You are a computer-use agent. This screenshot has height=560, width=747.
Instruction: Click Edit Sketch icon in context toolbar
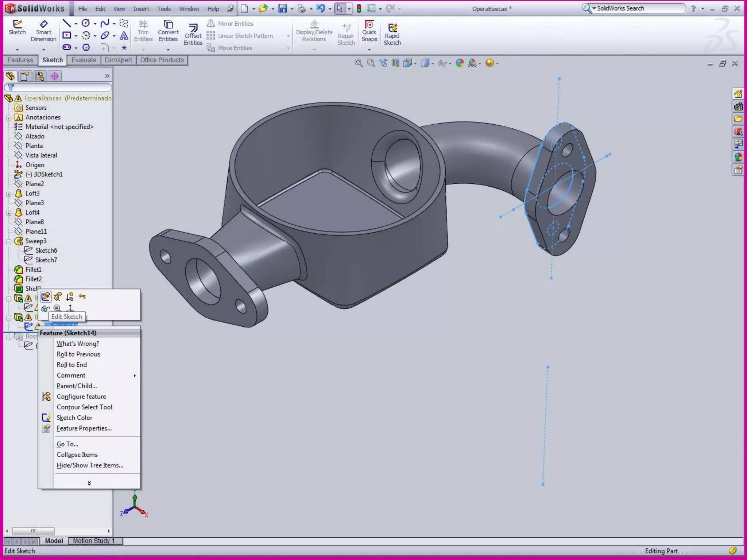coord(46,297)
